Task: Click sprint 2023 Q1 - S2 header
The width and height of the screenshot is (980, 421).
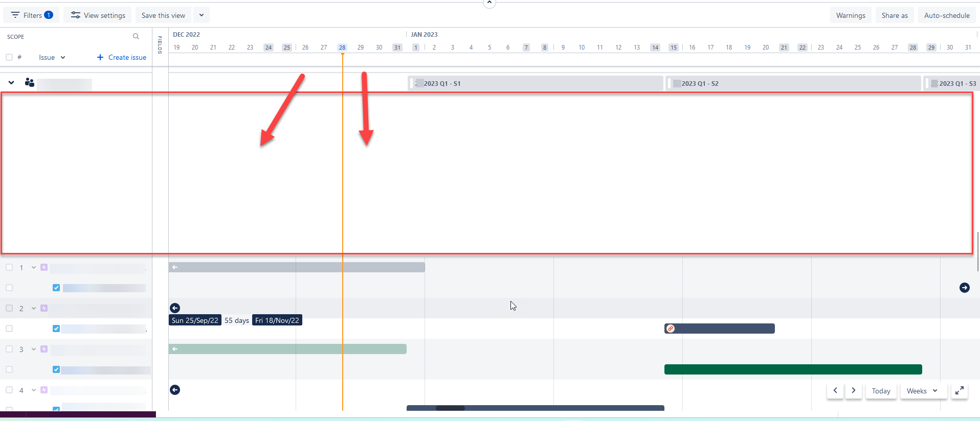Action: pyautogui.click(x=793, y=83)
